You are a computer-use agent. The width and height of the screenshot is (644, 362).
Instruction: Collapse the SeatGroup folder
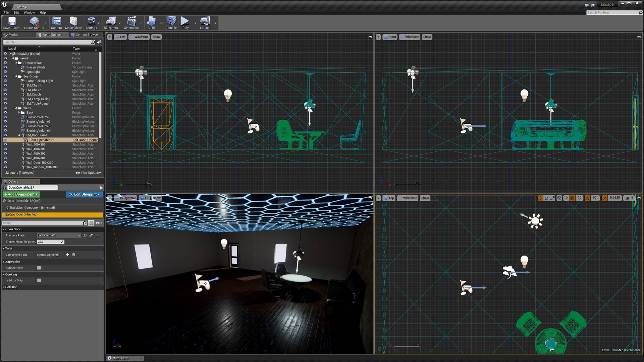click(16, 76)
